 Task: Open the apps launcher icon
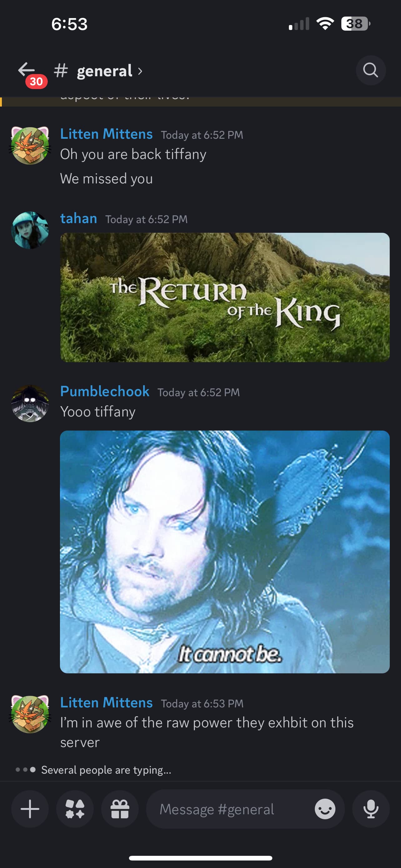(x=75, y=809)
